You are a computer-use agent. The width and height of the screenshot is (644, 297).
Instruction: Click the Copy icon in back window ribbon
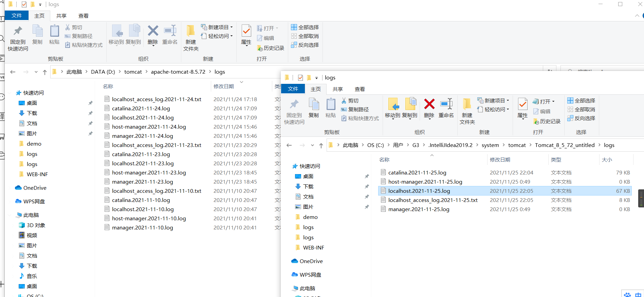(37, 35)
